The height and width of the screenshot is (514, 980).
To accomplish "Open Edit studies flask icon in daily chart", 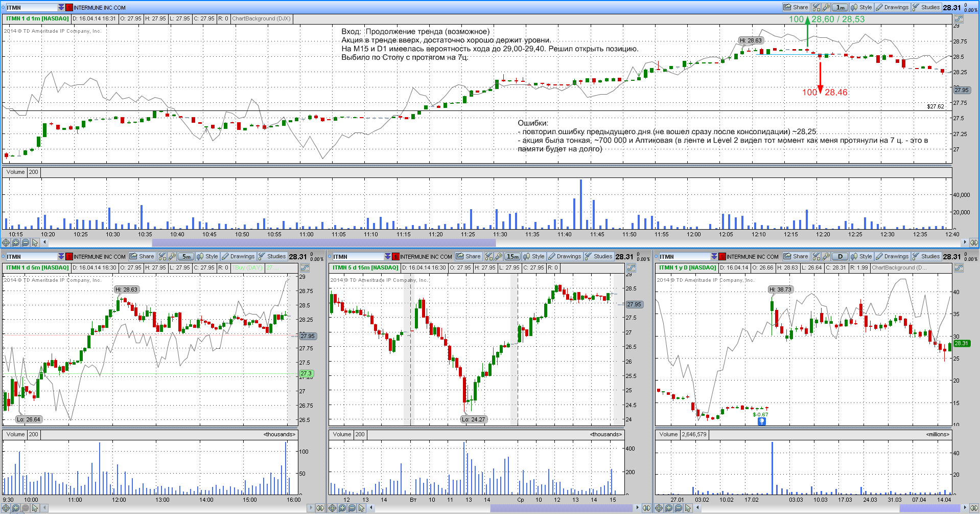I will (816, 256).
